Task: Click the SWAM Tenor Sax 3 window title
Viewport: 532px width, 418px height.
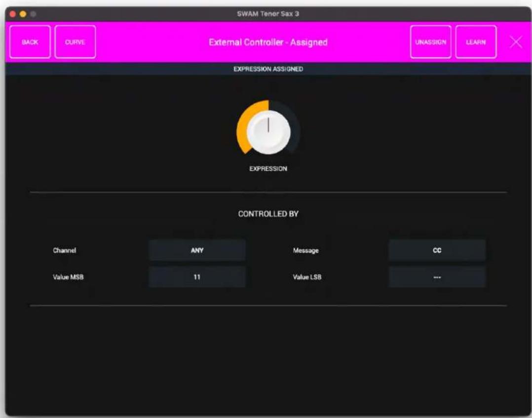Action: (x=268, y=14)
